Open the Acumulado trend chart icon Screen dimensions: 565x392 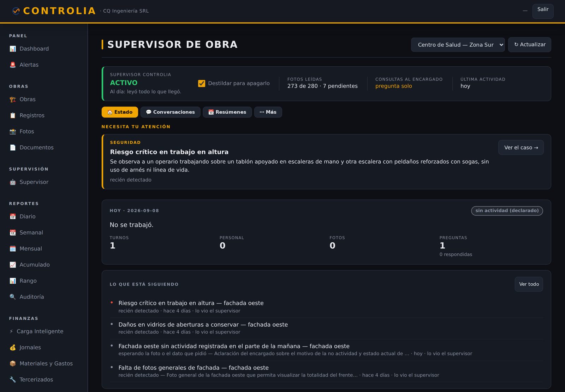[x=13, y=265]
